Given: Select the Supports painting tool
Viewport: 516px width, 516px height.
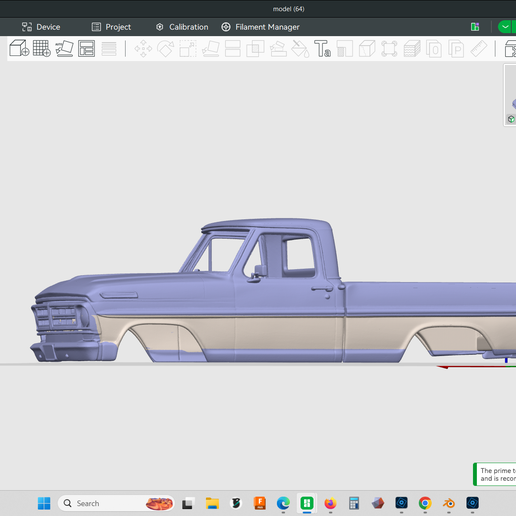Looking at the screenshot, I should click(278, 49).
